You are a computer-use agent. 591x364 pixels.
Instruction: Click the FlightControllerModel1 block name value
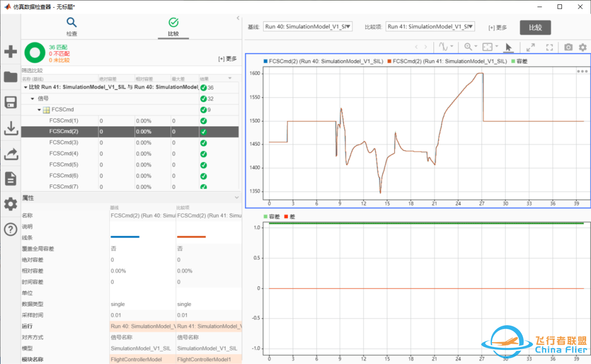click(204, 360)
